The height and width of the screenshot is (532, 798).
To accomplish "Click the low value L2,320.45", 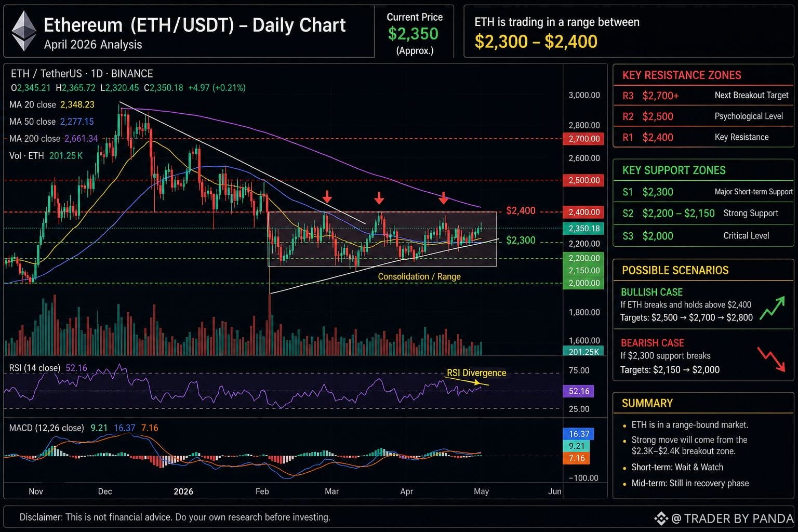I will coord(120,88).
